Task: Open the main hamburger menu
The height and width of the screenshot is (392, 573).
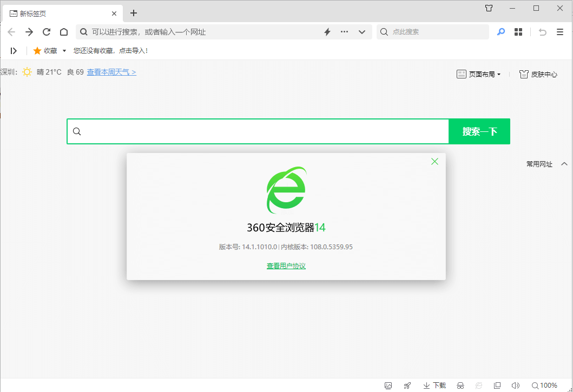Action: pos(560,32)
